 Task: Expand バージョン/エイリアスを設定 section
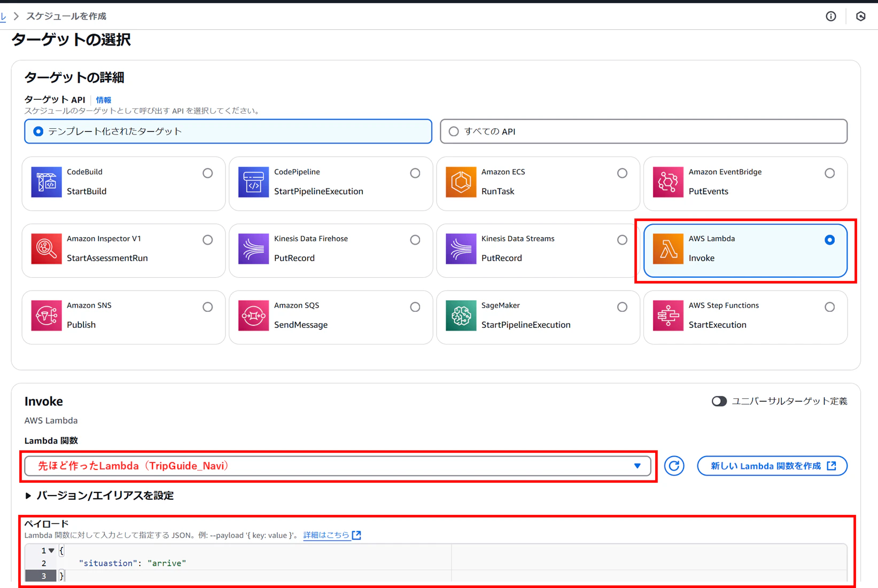click(99, 496)
